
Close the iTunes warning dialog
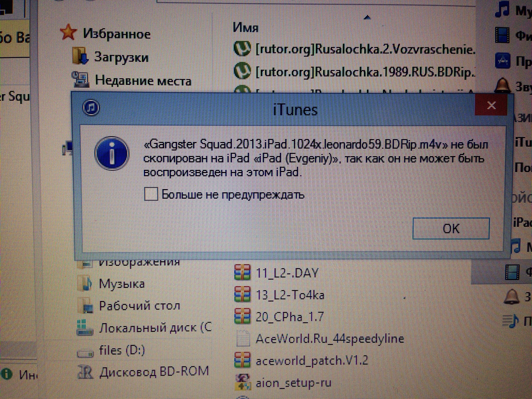[x=491, y=105]
